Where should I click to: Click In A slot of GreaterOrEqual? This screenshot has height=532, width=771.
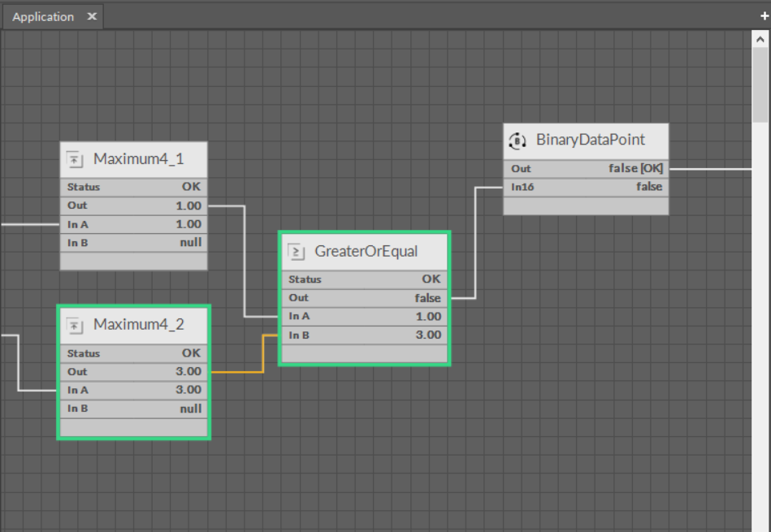pos(364,317)
